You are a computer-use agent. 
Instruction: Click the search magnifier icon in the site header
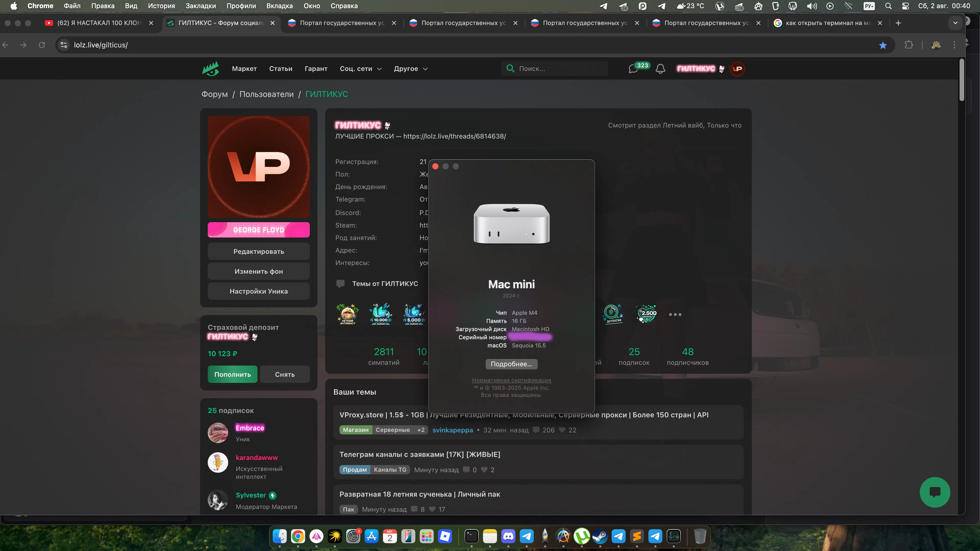click(x=510, y=68)
